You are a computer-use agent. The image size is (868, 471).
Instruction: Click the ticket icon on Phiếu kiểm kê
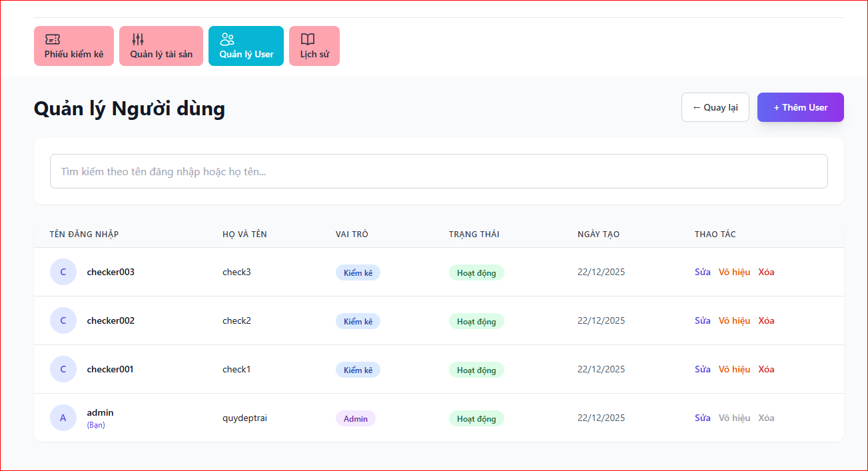coord(53,39)
